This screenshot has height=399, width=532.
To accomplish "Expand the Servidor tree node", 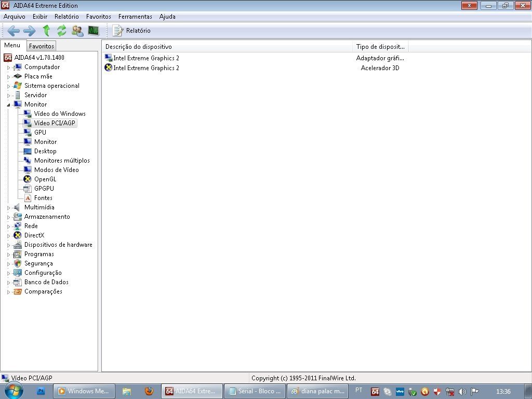I will pyautogui.click(x=8, y=96).
